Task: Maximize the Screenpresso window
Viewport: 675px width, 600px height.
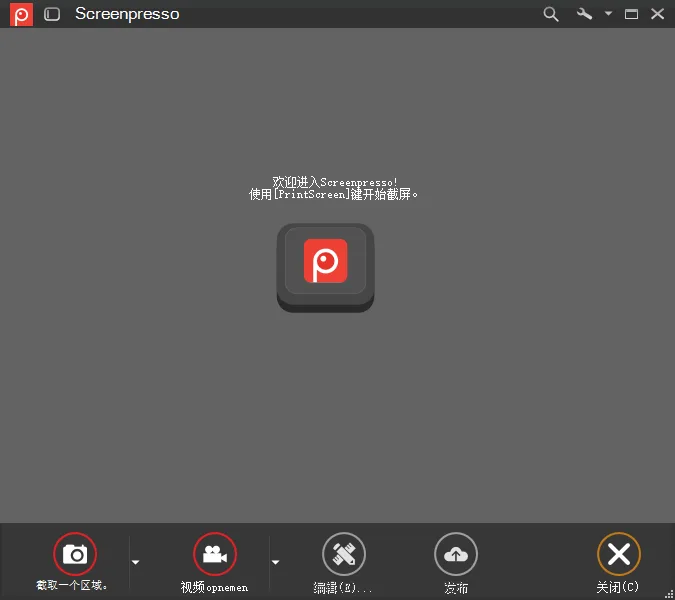Action: coord(631,14)
